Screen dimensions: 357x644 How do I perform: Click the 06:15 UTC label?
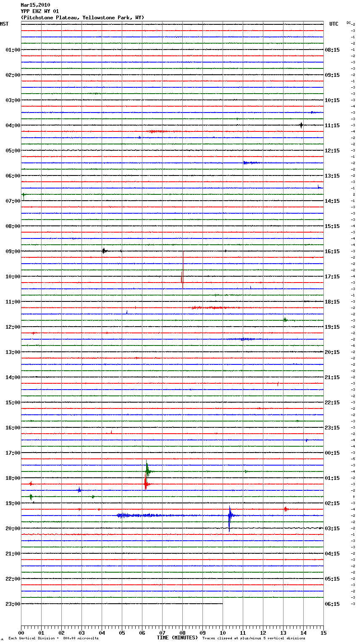tap(332, 604)
